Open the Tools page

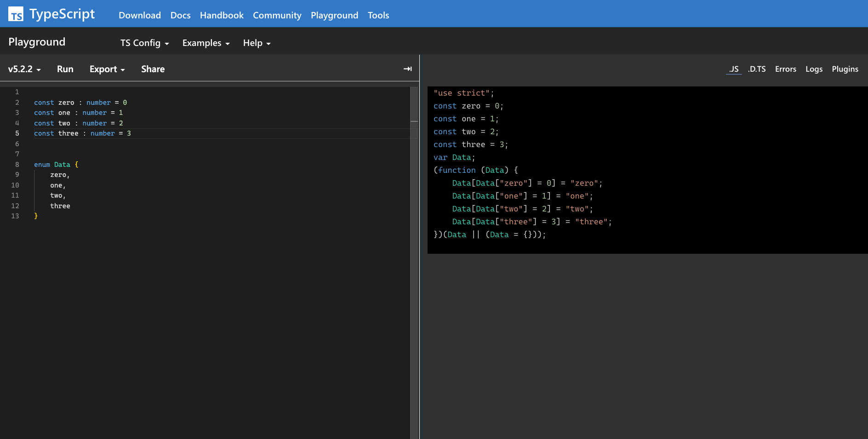378,15
